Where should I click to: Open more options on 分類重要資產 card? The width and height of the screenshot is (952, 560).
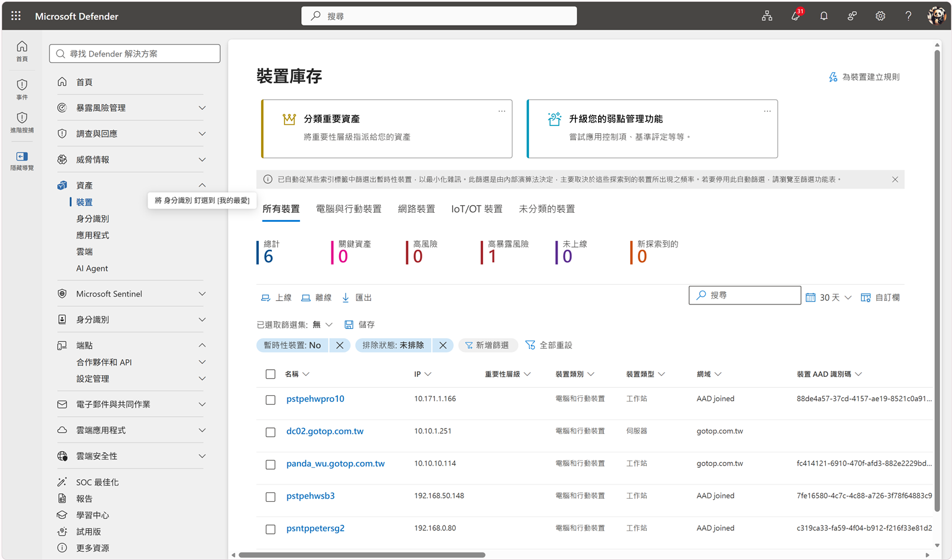click(502, 111)
